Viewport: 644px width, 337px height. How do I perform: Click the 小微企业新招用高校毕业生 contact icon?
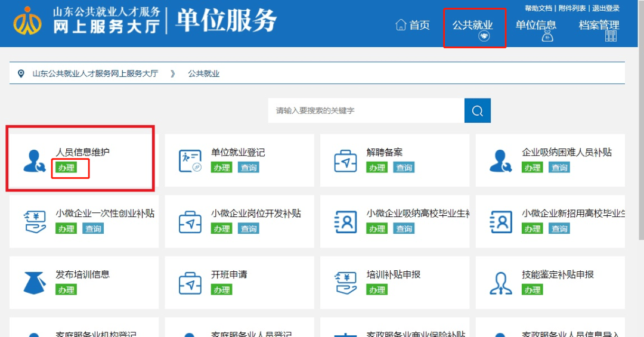click(x=501, y=222)
